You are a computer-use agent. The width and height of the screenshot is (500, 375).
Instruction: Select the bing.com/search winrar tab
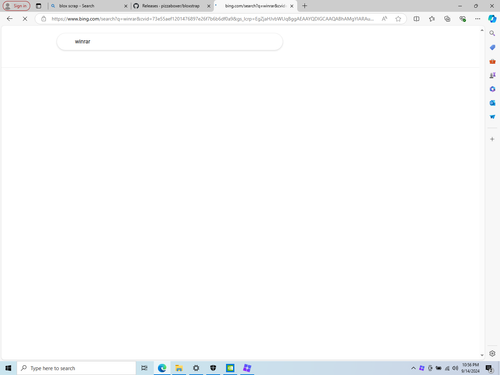point(255,6)
